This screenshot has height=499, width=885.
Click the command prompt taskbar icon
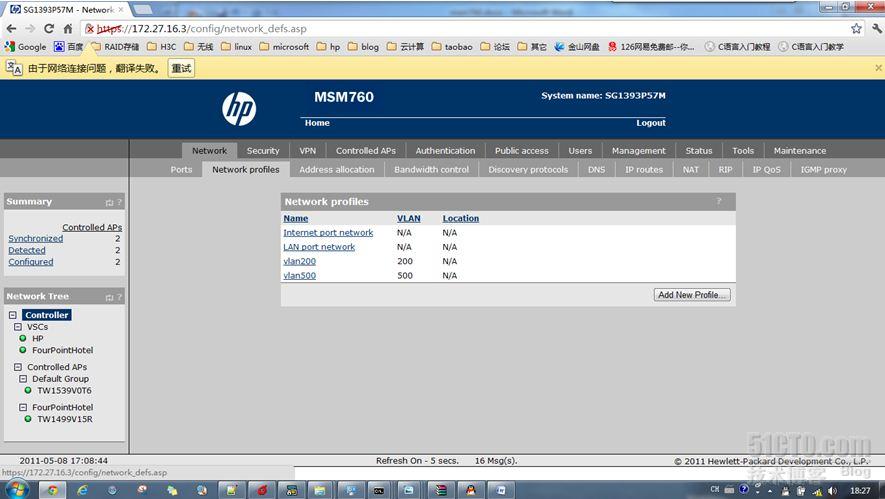[379, 490]
